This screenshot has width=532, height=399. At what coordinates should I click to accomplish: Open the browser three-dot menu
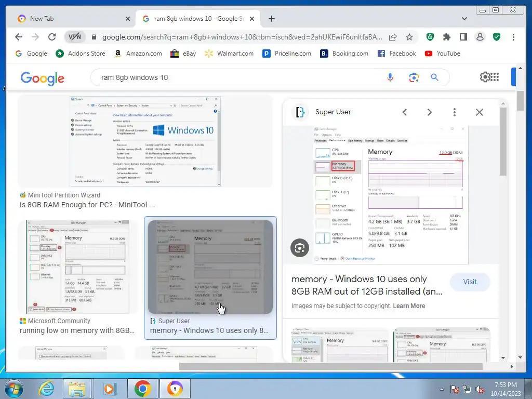click(513, 37)
